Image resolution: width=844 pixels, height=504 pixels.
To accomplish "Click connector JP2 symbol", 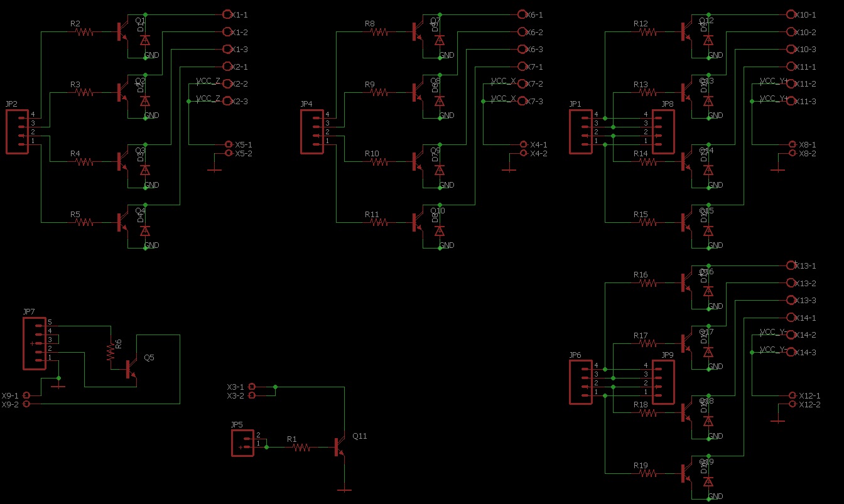I will [x=17, y=131].
